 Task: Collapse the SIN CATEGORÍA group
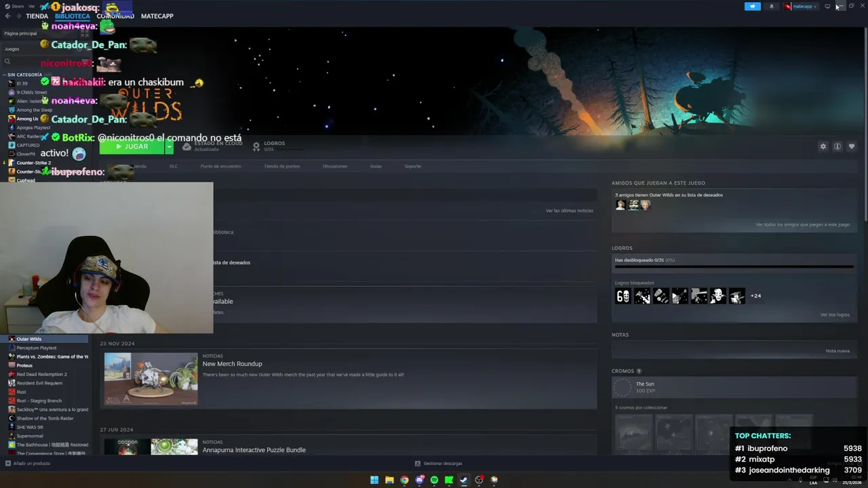click(x=24, y=75)
